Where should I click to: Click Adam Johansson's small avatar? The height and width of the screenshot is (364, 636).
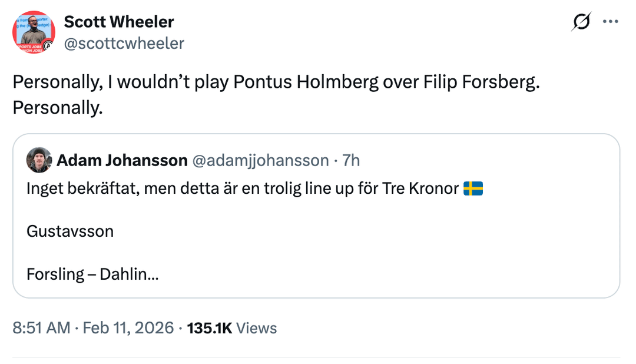(x=39, y=160)
